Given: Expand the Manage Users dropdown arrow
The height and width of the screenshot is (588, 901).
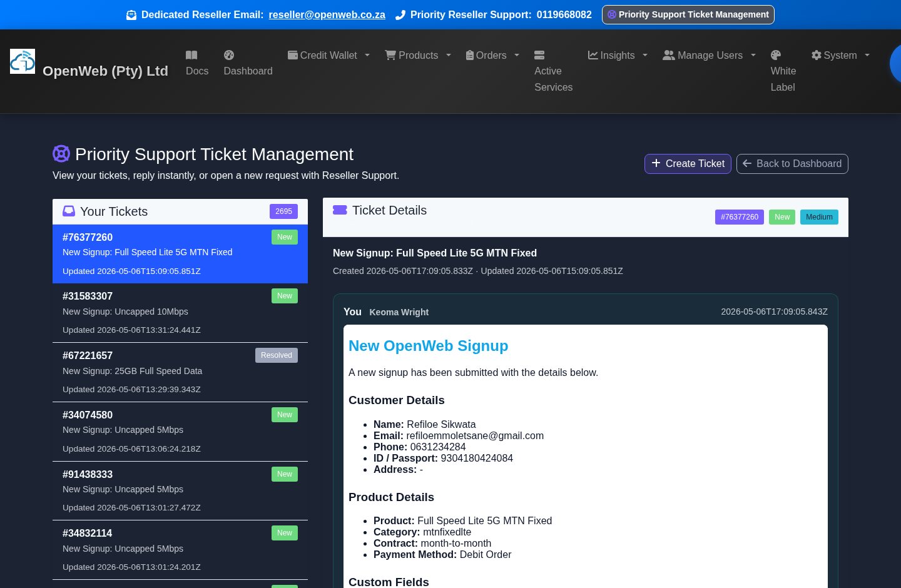Looking at the screenshot, I should [753, 55].
